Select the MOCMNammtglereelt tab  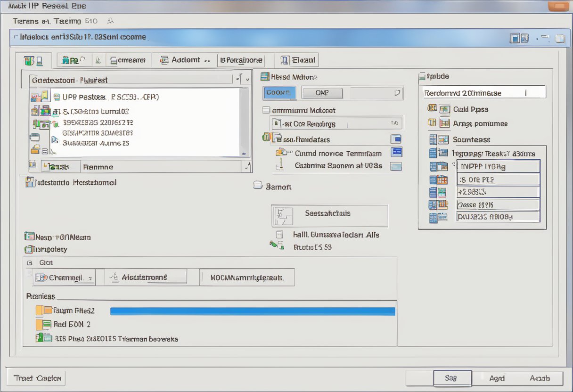click(x=247, y=277)
